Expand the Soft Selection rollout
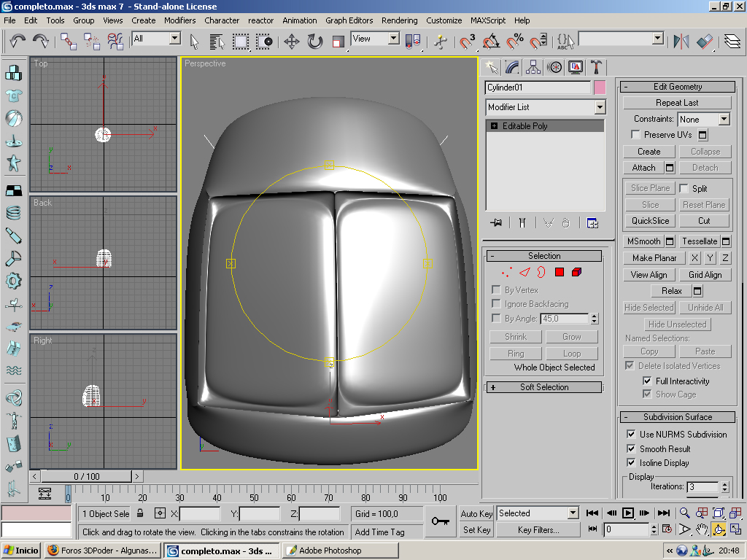This screenshot has height=560, width=747. 544,387
